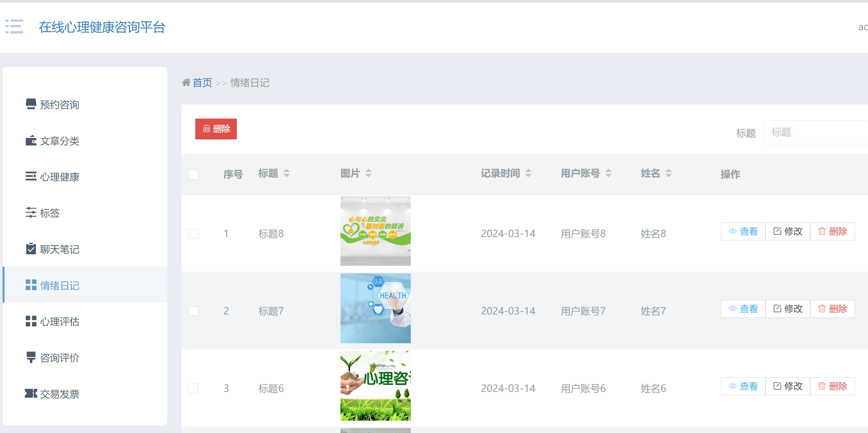Click the 聊天笔记 clipboard icon
Screen dimensions: 868x433
[31, 249]
